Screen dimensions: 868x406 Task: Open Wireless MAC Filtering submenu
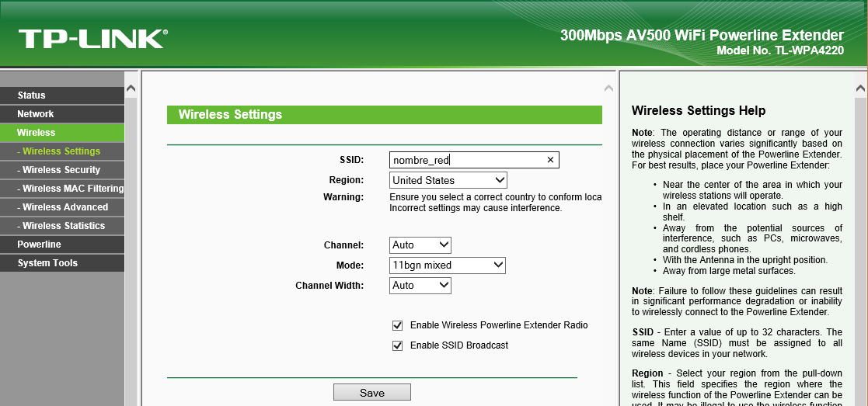click(62, 189)
